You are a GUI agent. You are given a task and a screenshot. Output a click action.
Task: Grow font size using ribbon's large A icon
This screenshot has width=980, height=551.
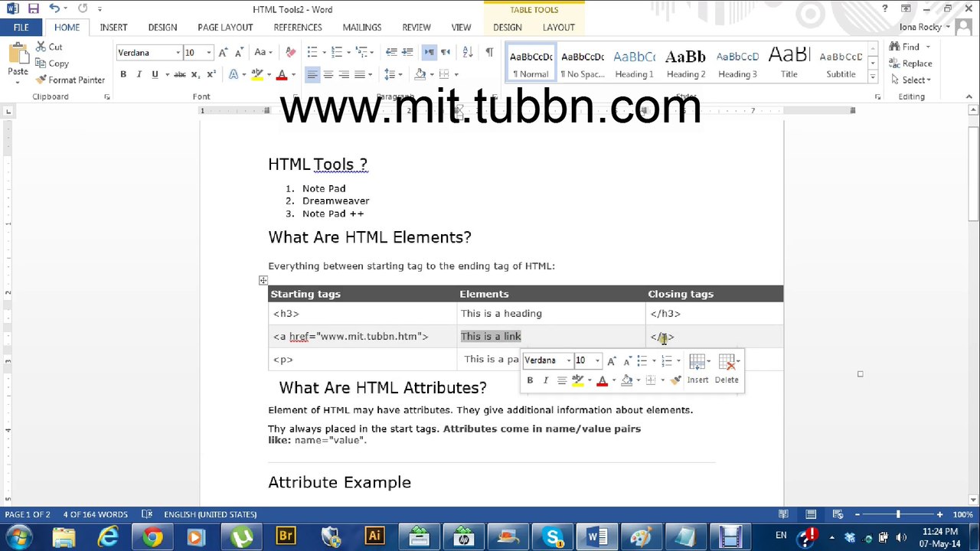[x=223, y=53]
